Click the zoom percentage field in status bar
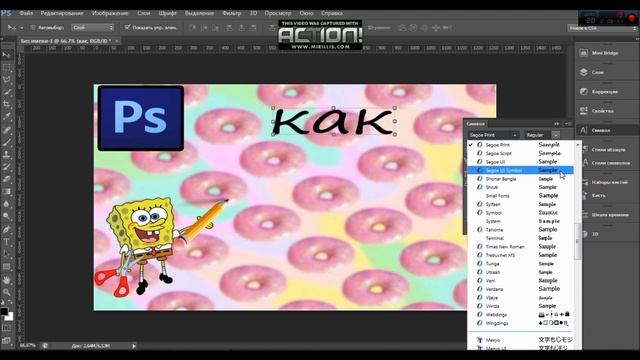This screenshot has height=360, width=640. point(28,346)
